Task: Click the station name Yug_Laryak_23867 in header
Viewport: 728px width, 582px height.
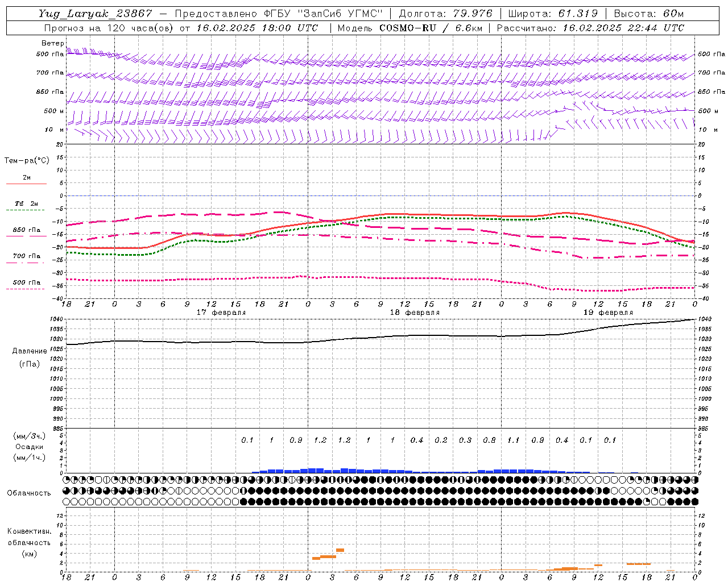Action: [x=96, y=14]
